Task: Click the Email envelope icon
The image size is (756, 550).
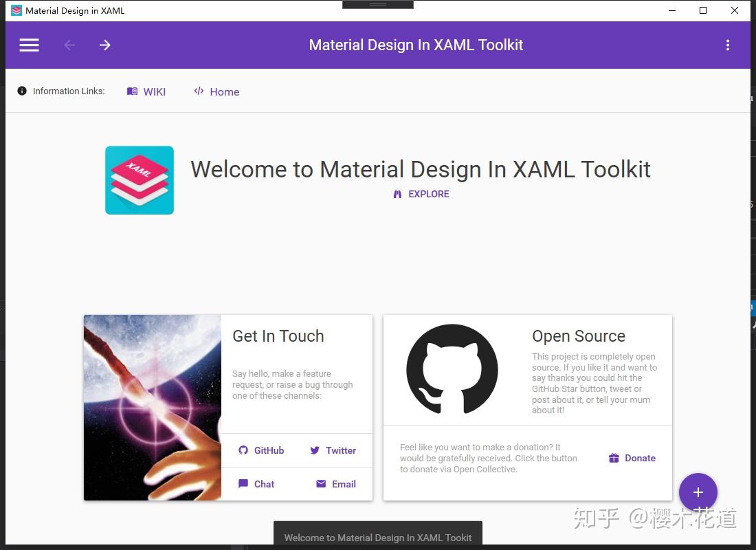Action: pos(320,484)
